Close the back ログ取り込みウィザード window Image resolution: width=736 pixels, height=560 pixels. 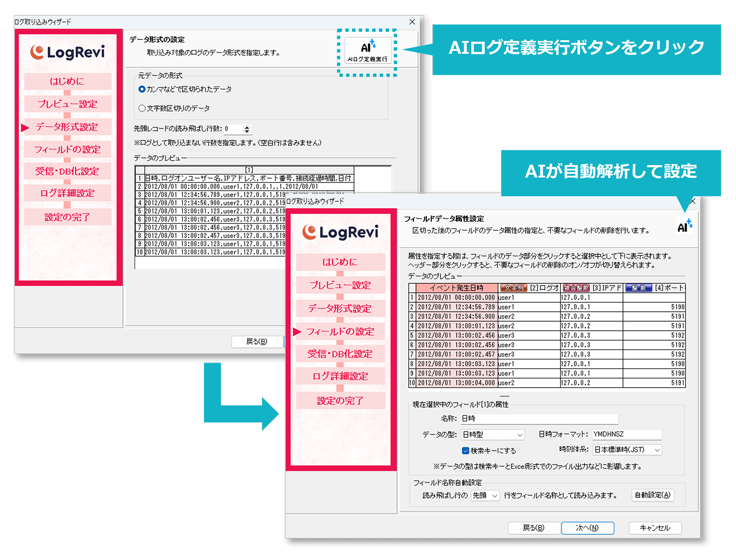pyautogui.click(x=412, y=22)
